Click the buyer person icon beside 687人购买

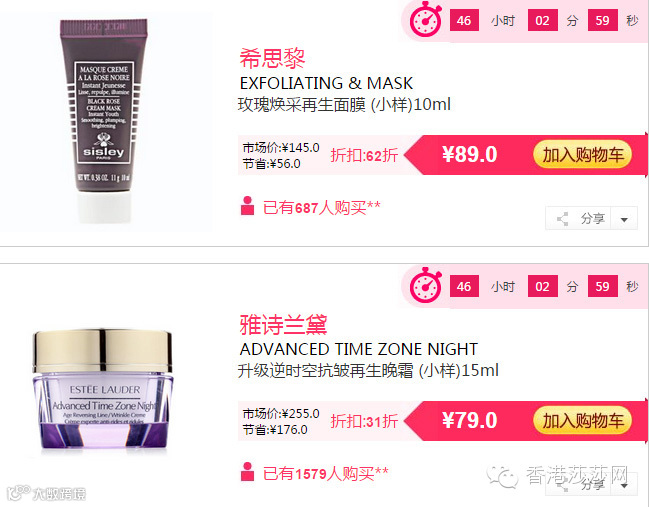click(247, 206)
